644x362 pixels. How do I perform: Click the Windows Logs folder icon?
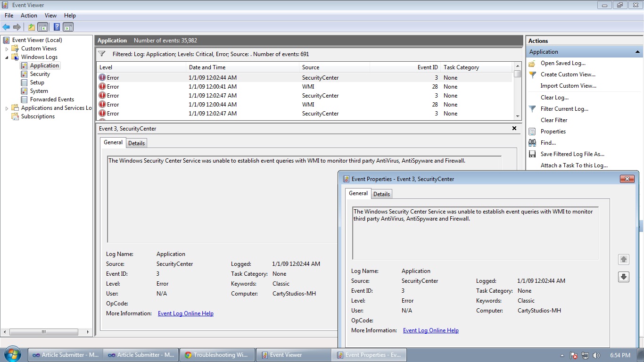click(x=15, y=57)
